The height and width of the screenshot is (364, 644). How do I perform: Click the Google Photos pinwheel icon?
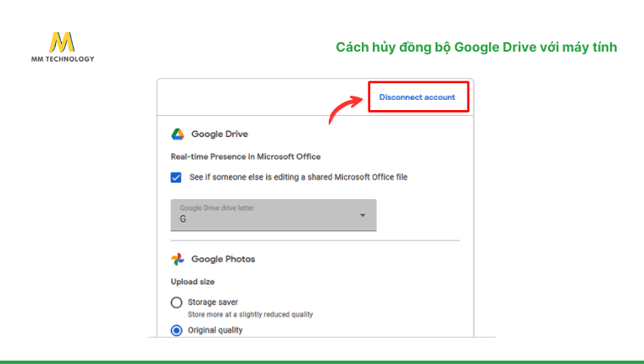pyautogui.click(x=178, y=259)
